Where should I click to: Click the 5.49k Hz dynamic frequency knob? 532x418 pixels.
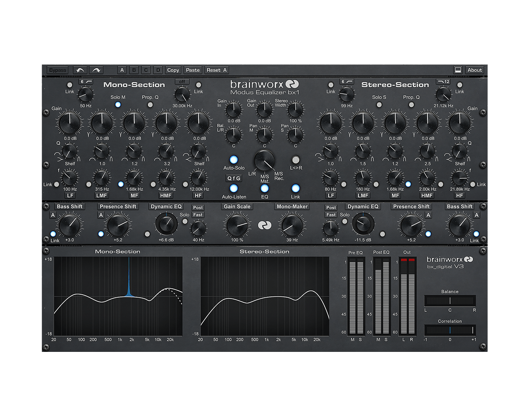pos(331,229)
